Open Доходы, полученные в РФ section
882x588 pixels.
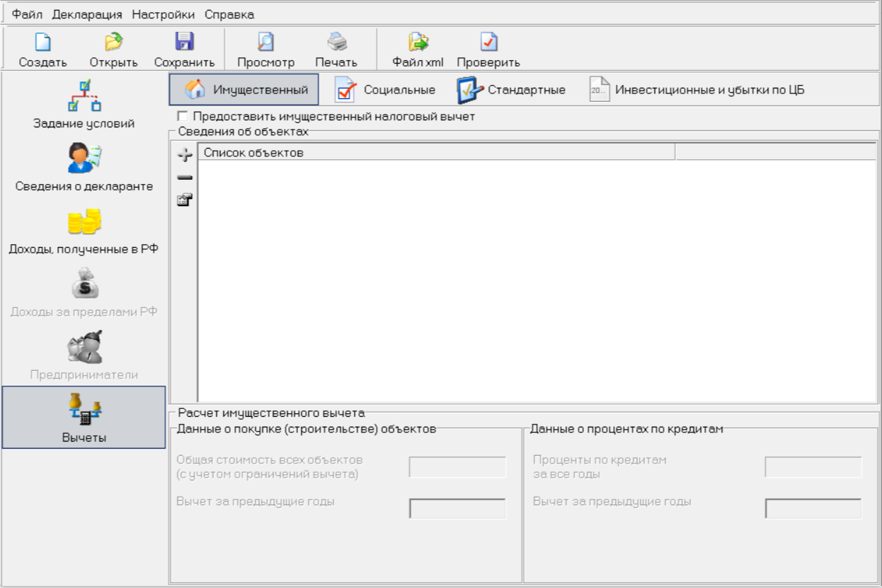pyautogui.click(x=84, y=231)
